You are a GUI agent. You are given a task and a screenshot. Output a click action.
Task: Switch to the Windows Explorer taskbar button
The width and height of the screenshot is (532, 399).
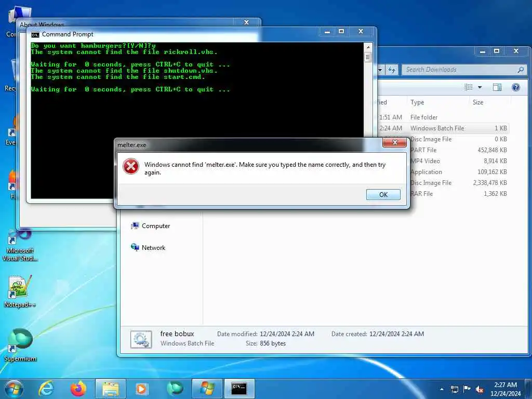(111, 389)
